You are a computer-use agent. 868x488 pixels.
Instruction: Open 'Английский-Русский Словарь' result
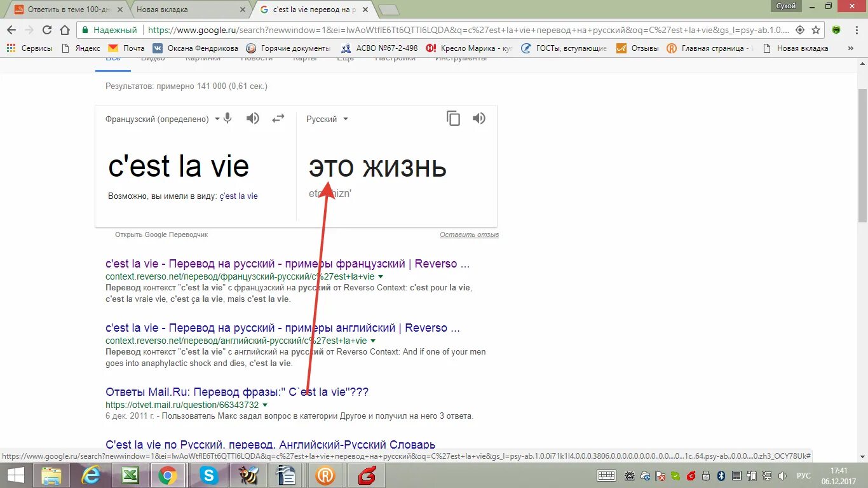pos(271,445)
